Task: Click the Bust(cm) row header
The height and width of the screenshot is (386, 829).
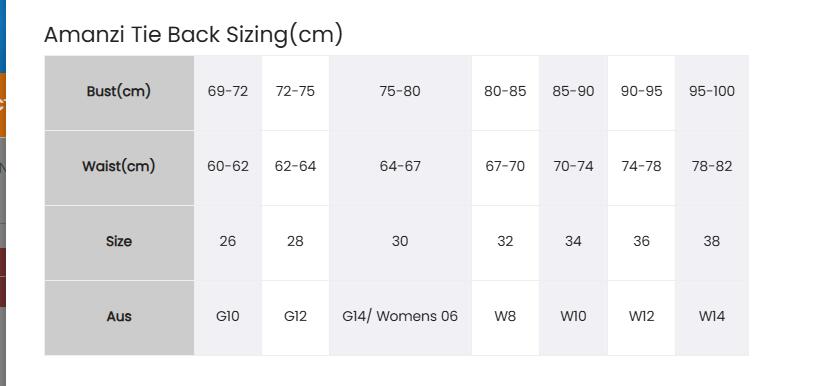Action: (x=119, y=93)
